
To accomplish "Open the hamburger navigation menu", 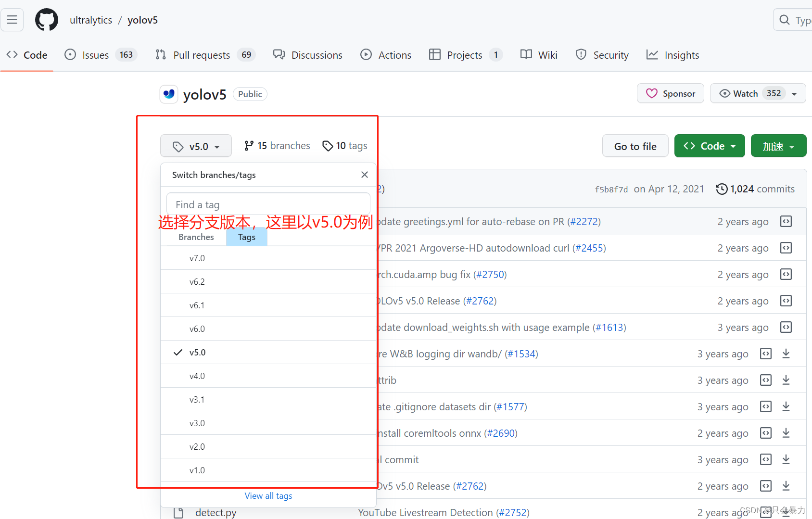I will point(12,20).
